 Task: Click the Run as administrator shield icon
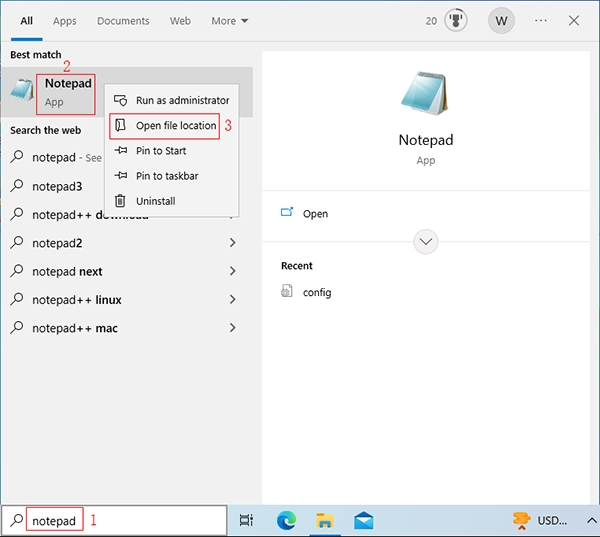[121, 100]
